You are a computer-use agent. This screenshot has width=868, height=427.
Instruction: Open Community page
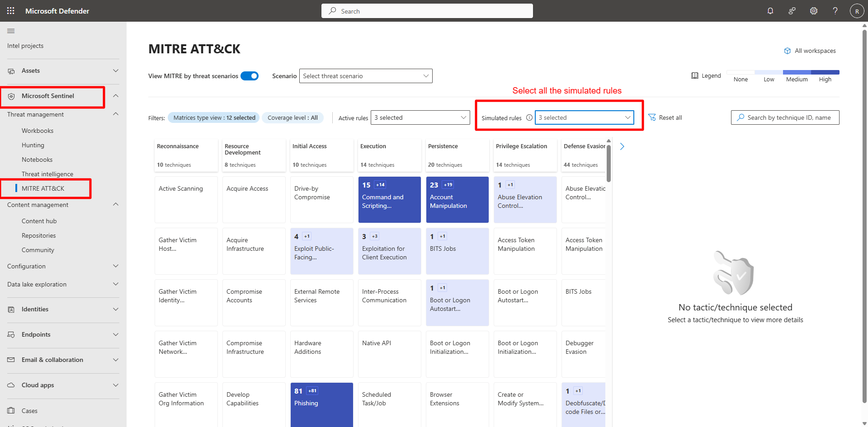click(x=38, y=250)
